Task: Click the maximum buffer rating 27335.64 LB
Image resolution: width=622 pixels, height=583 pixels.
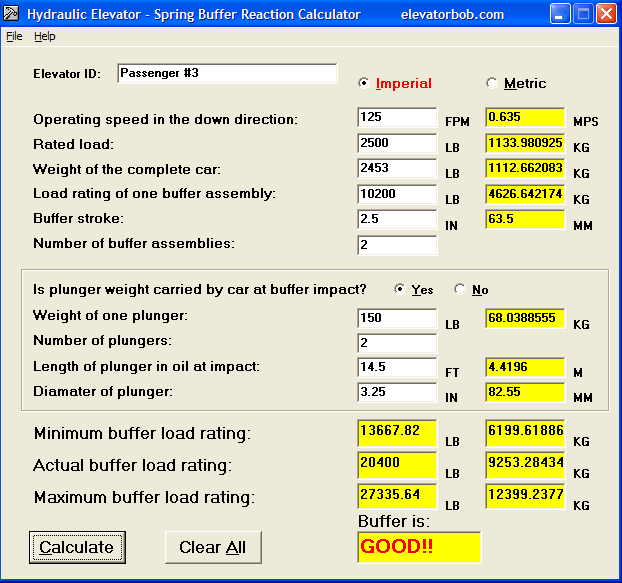Action: [397, 497]
